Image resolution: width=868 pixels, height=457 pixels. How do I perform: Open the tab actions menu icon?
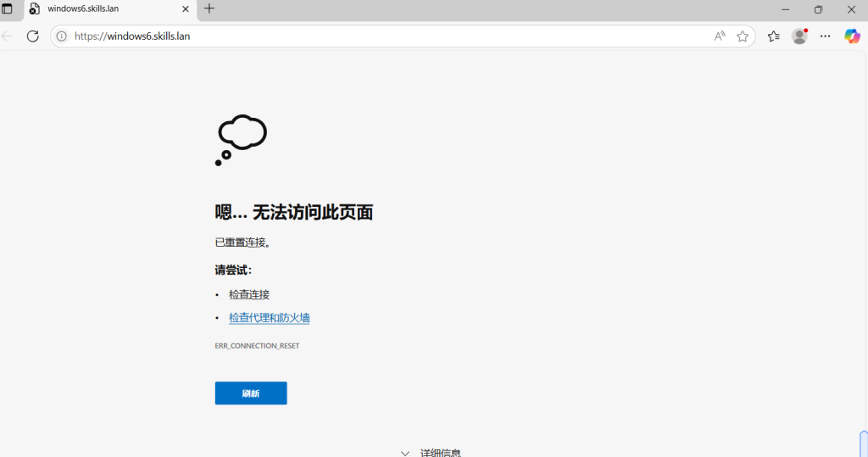point(8,9)
